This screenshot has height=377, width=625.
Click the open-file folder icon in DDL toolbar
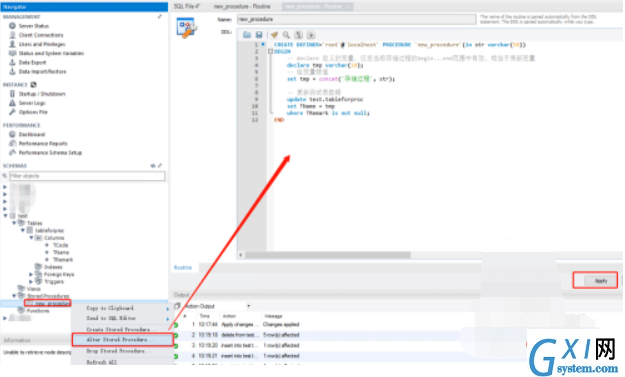247,35
